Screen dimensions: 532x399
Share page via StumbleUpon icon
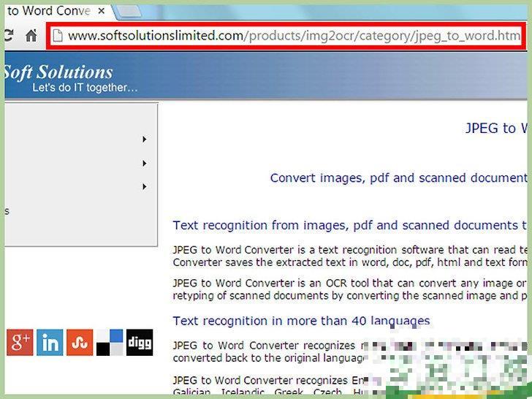tap(80, 342)
